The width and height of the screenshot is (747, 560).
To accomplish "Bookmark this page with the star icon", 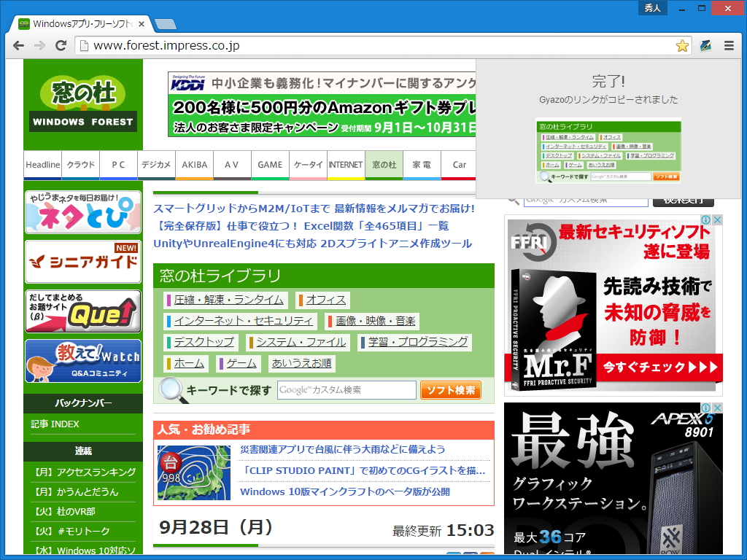I will coord(681,45).
